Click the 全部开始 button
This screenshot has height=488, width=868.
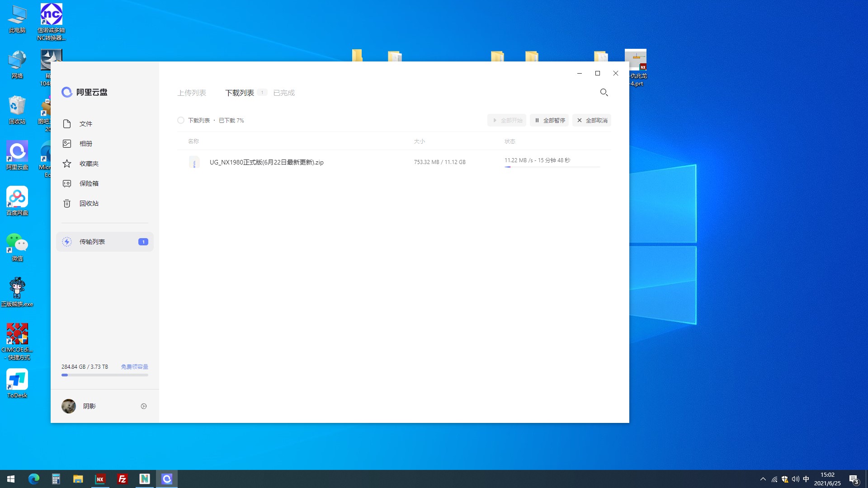pyautogui.click(x=507, y=120)
